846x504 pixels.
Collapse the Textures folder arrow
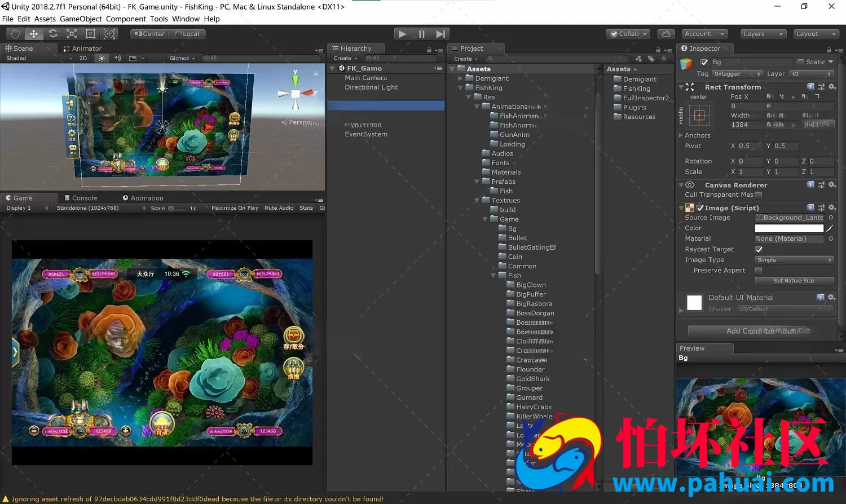tap(477, 201)
